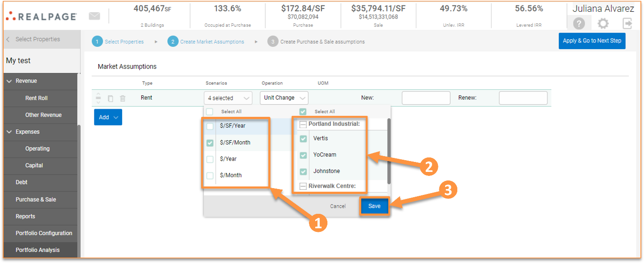Uncheck the YoCream property checkbox

(x=303, y=155)
